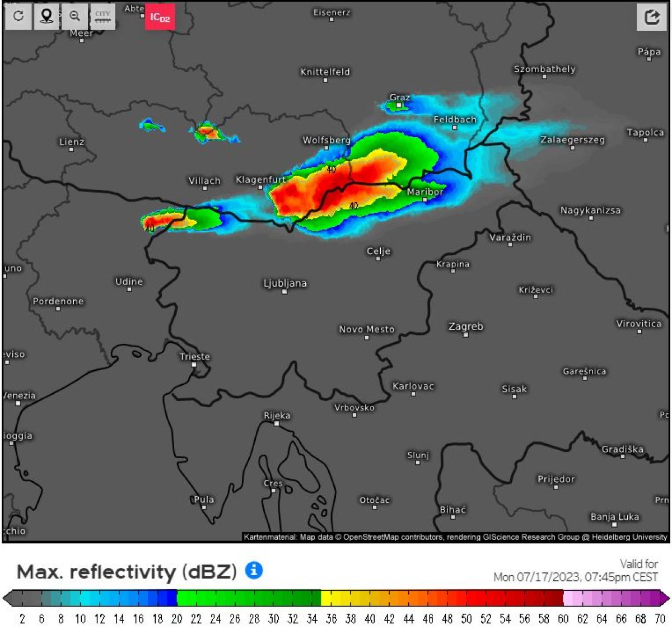
Task: Open the ICD2 model selector badge
Action: (160, 17)
